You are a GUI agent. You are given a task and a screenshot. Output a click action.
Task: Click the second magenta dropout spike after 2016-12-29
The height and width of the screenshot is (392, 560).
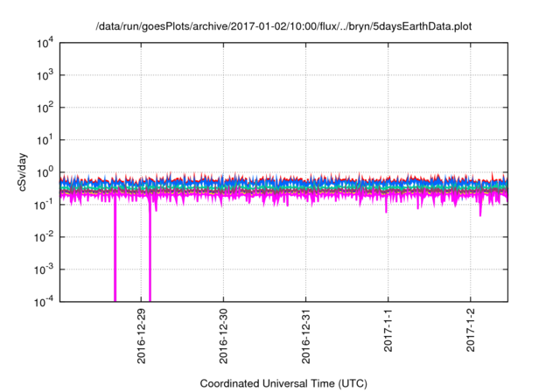[150, 252]
